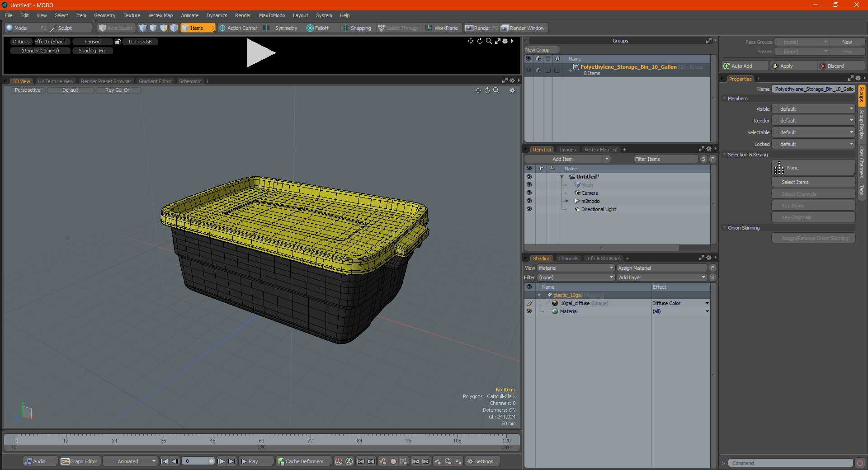
Task: Click the Filter Items field
Action: click(666, 159)
